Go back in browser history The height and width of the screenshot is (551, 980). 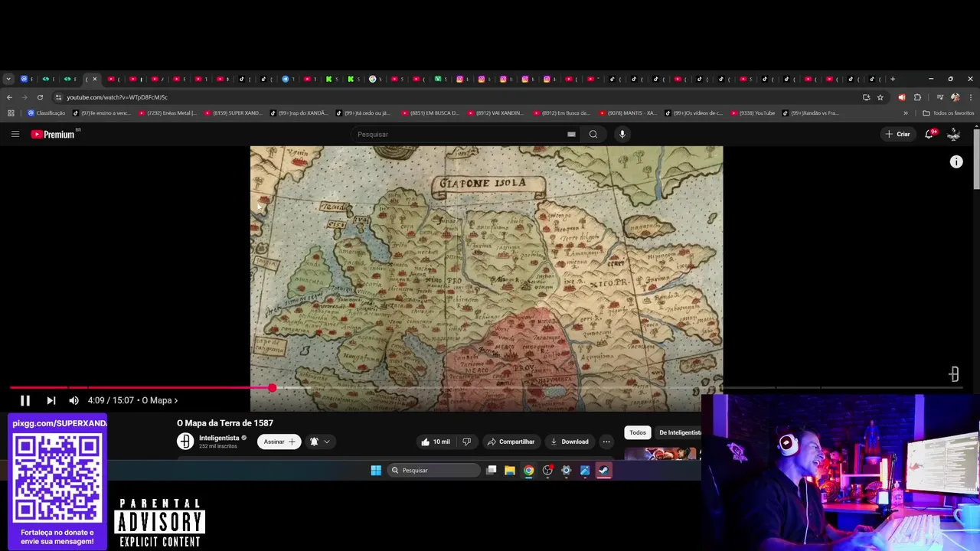[x=9, y=97]
